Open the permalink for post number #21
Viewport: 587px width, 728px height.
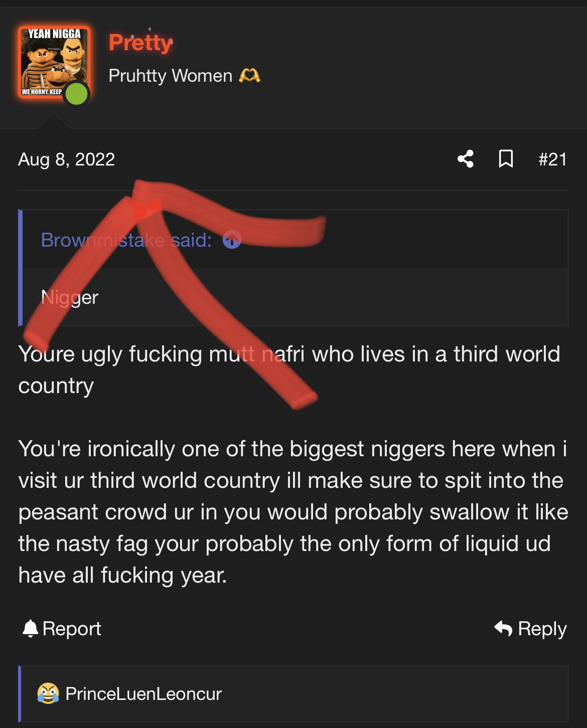tap(552, 159)
